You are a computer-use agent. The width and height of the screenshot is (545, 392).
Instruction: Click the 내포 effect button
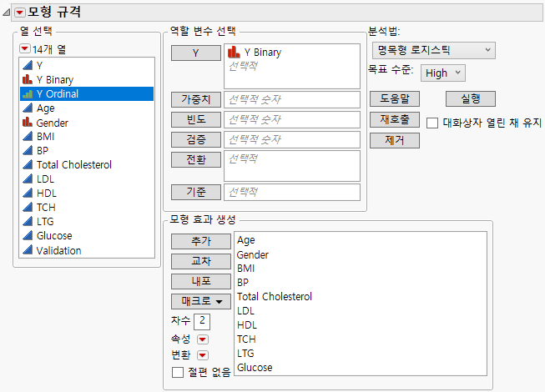pyautogui.click(x=201, y=281)
